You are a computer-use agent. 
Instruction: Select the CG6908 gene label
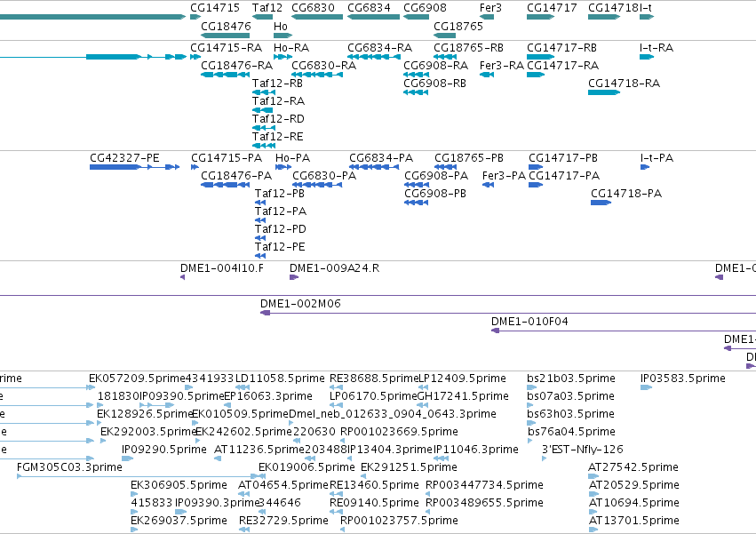[425, 8]
